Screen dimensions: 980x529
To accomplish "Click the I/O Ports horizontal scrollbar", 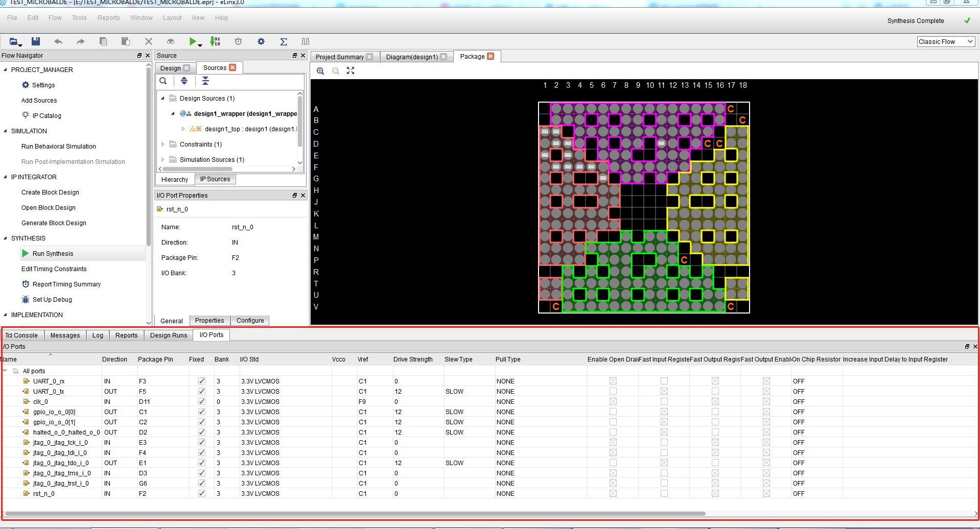I will pos(355,514).
